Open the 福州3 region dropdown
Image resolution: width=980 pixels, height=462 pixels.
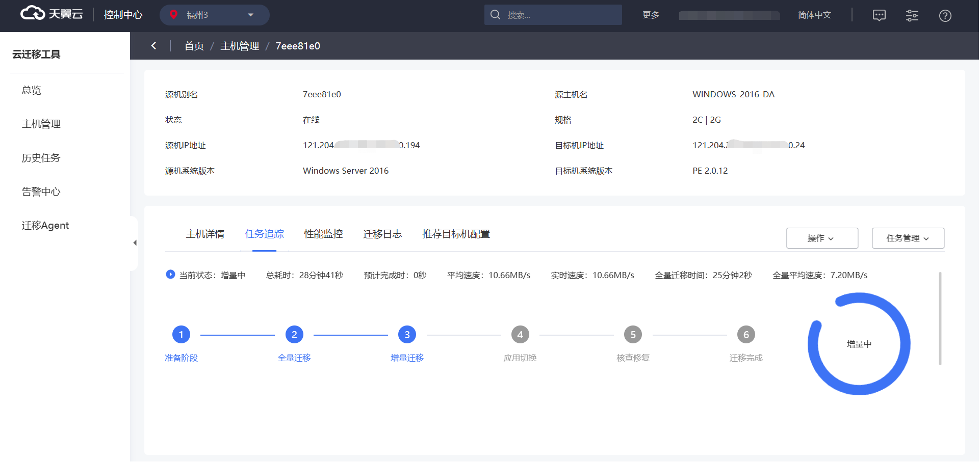215,15
